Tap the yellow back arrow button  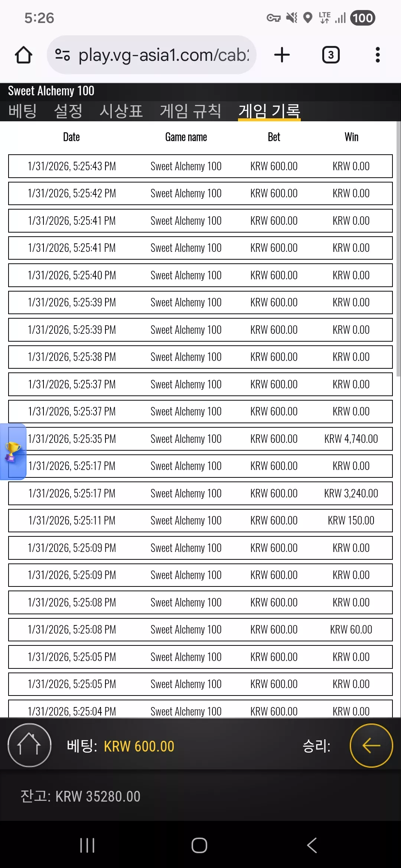tap(371, 745)
